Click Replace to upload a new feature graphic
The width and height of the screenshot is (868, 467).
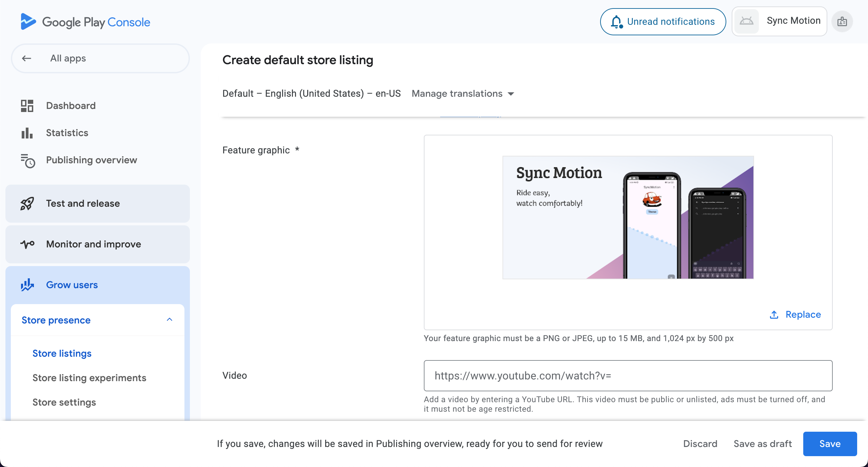tap(795, 315)
